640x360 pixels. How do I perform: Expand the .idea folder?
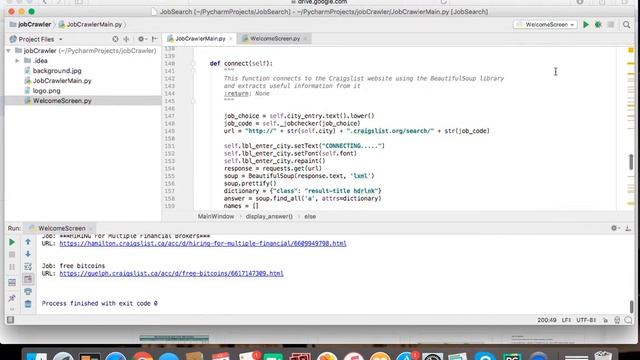click(x=17, y=61)
